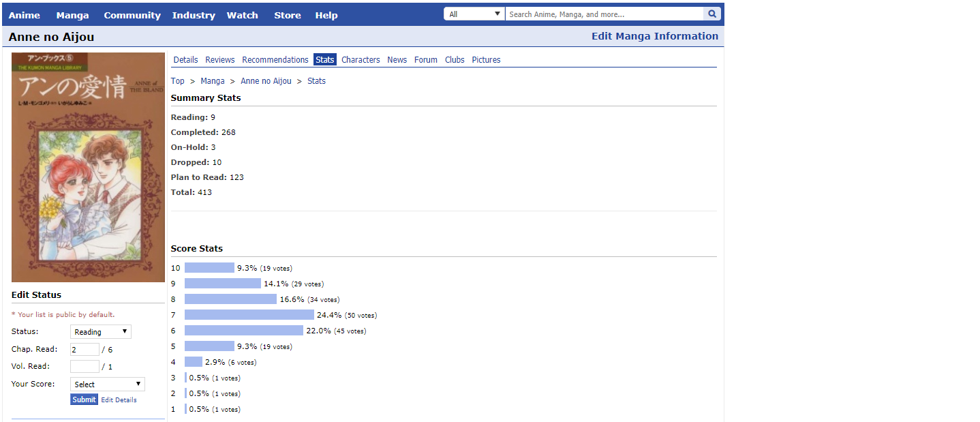Click the search magnifier icon

click(x=712, y=14)
